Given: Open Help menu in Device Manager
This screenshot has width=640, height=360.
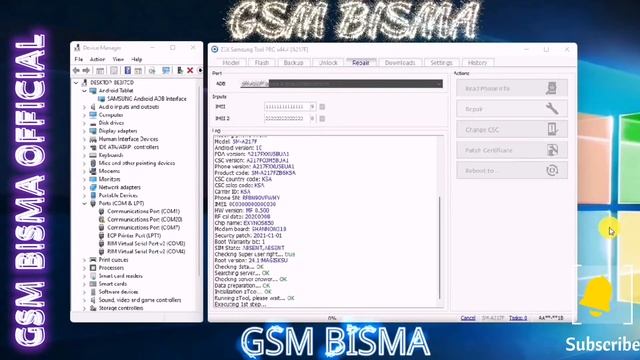Looking at the screenshot, I should (x=137, y=60).
